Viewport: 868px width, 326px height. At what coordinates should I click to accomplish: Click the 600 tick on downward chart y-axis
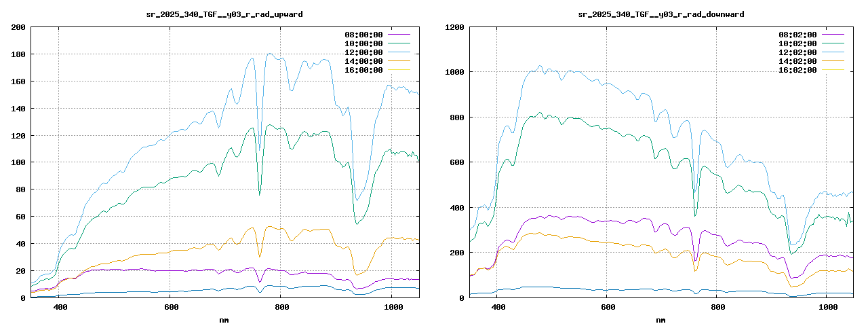point(456,162)
